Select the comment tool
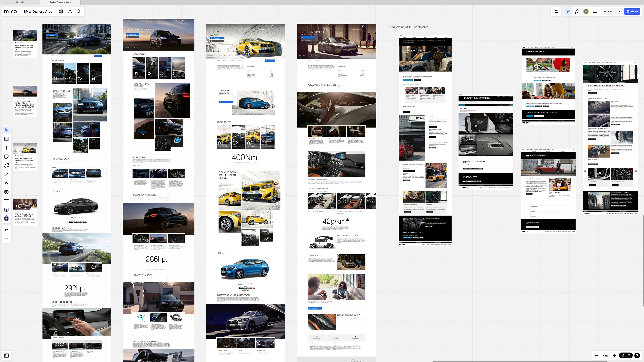Viewport: 644px width, 362px height. point(7,192)
